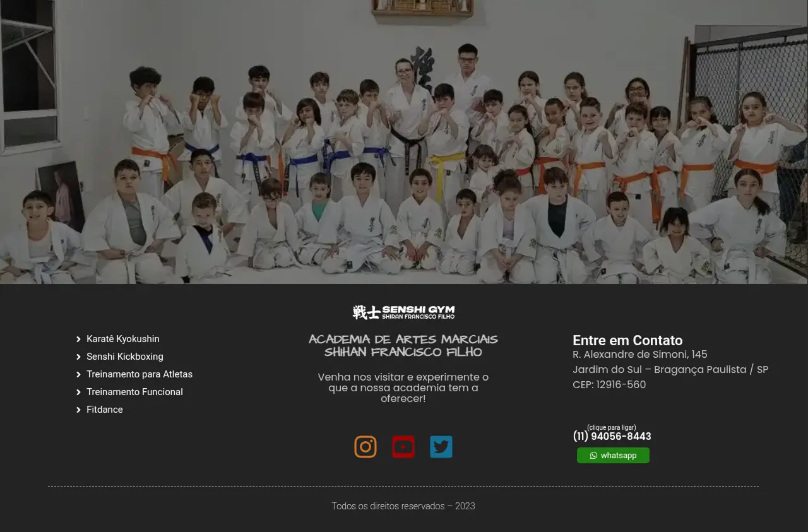The image size is (808, 532).
Task: Click the chevron beside Karatê Kyokushin
Action: click(78, 339)
